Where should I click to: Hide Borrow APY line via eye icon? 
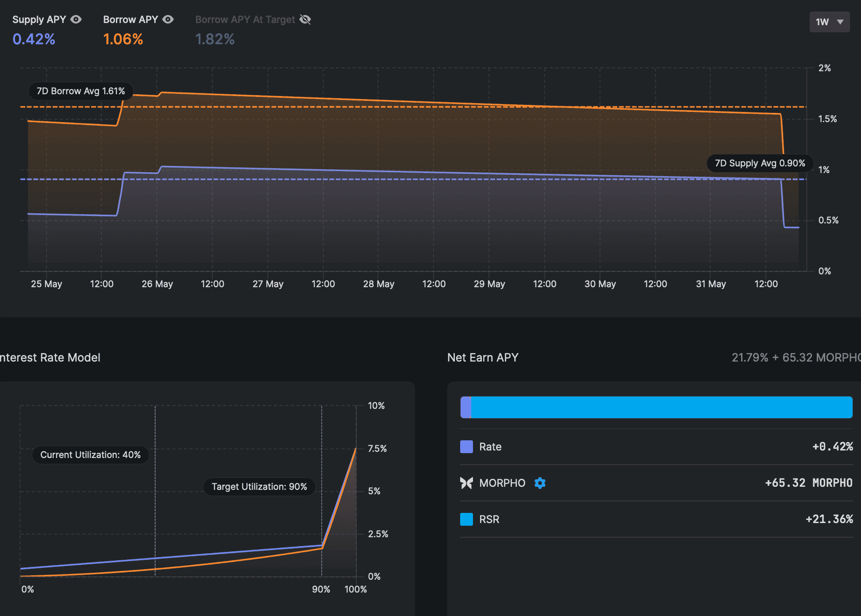tap(168, 19)
